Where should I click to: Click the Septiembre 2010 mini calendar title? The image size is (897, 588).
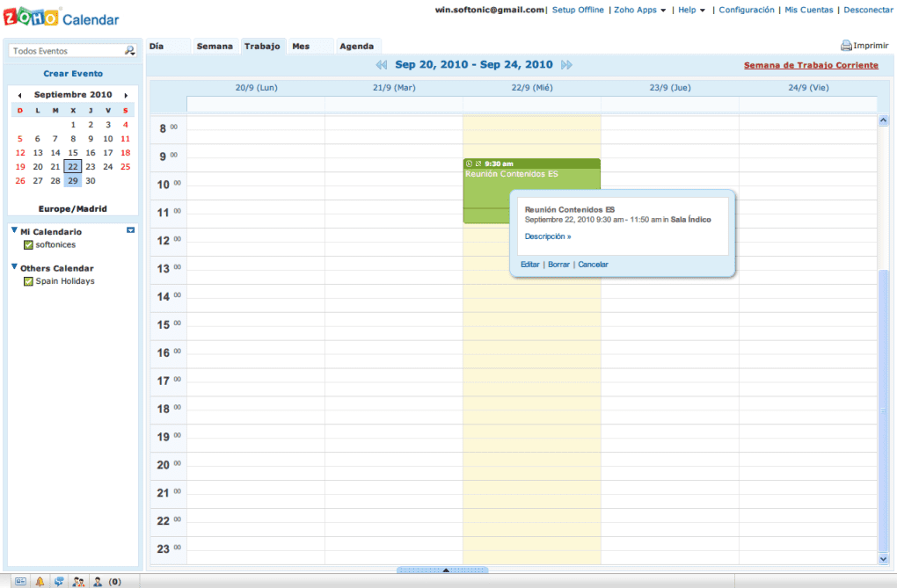tap(73, 94)
